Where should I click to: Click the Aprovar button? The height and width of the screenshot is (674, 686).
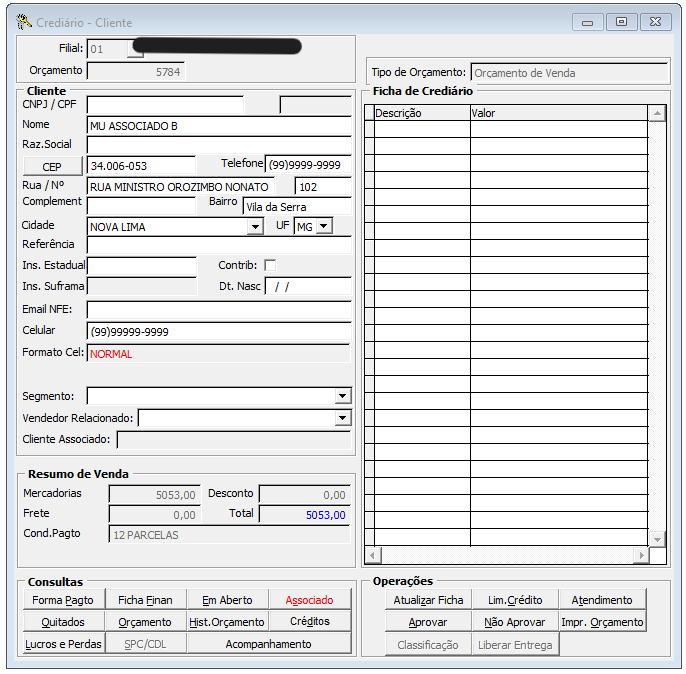tap(428, 622)
